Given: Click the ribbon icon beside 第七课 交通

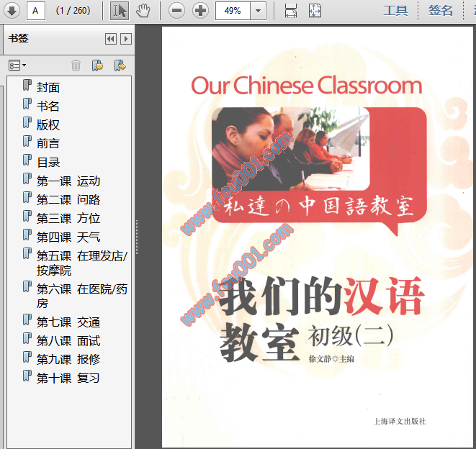Looking at the screenshot, I should click(27, 320).
